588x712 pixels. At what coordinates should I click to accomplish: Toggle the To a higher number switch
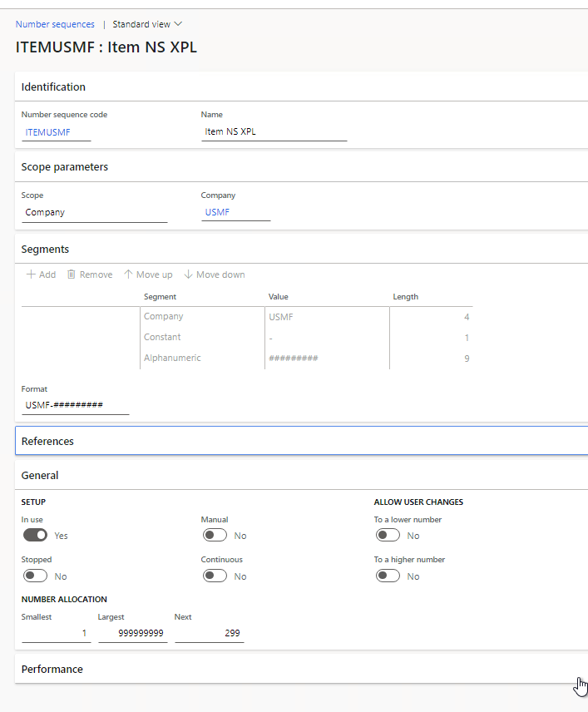[x=388, y=576]
